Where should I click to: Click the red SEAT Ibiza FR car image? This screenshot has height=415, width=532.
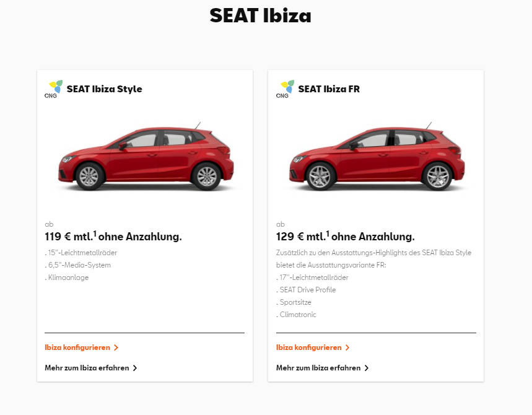[x=377, y=157]
